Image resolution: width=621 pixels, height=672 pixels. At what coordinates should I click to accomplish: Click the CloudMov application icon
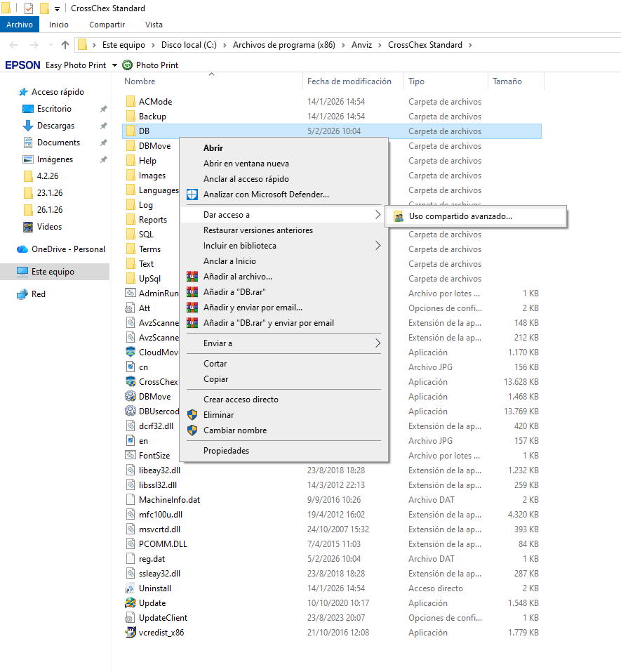(131, 353)
